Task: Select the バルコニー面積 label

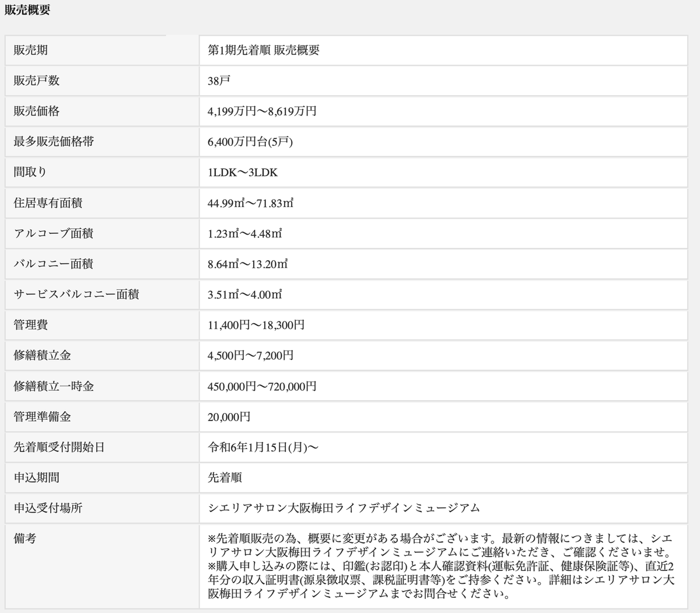Action: point(54,264)
